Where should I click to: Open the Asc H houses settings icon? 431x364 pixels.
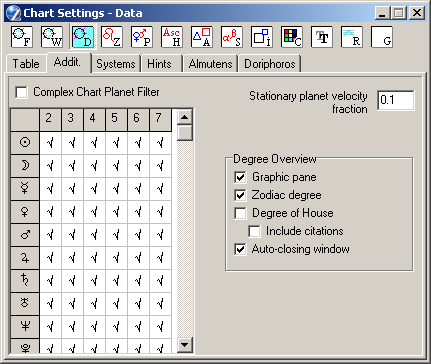click(172, 37)
